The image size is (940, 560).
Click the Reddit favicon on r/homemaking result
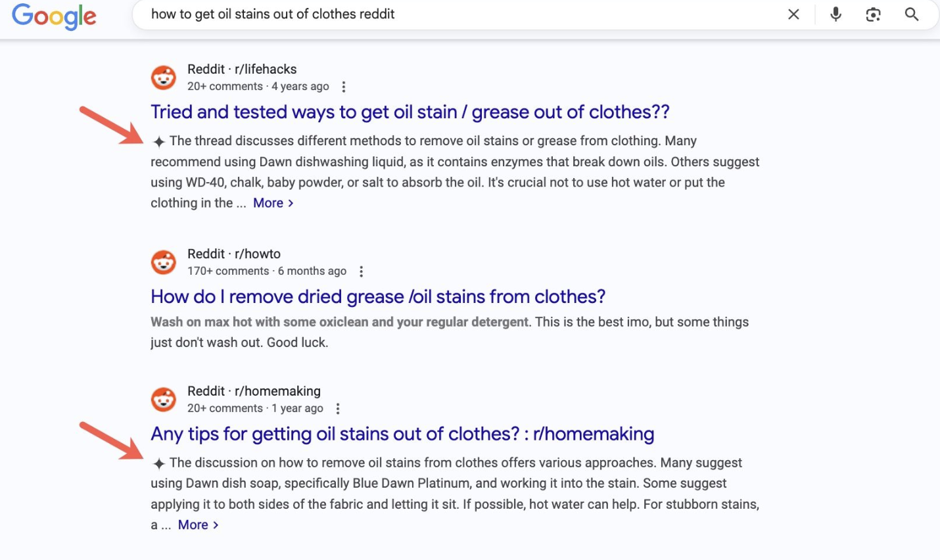(x=163, y=398)
